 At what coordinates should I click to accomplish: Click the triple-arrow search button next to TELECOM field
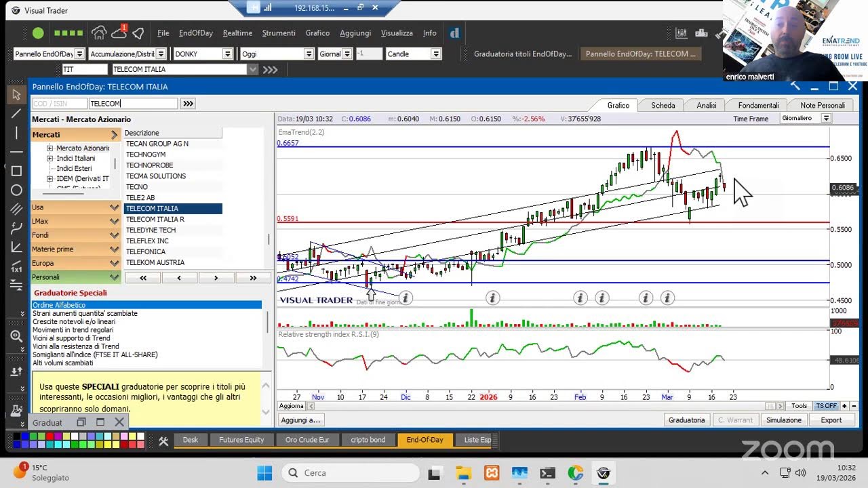(x=188, y=104)
